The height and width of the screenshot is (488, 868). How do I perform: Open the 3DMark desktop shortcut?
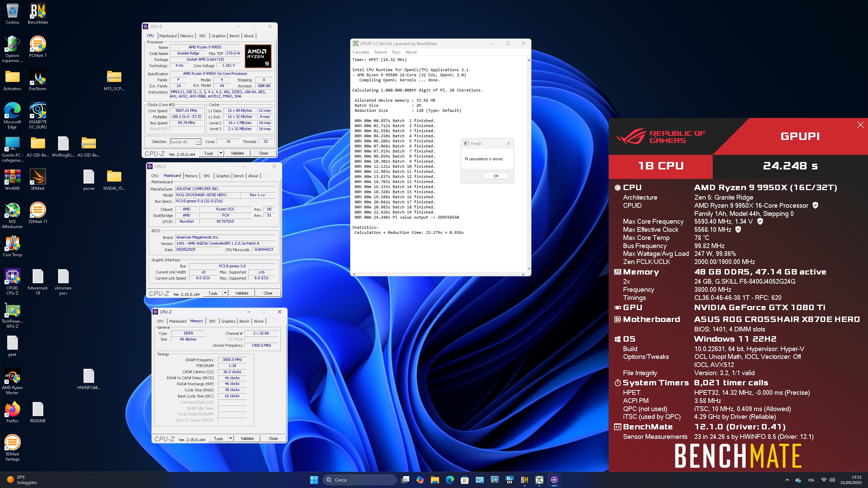(38, 180)
